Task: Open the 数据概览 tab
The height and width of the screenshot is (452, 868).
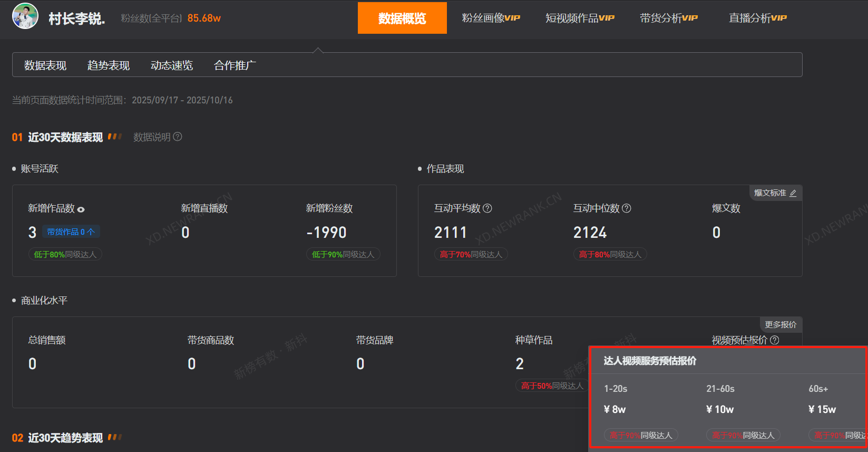Action: [402, 18]
